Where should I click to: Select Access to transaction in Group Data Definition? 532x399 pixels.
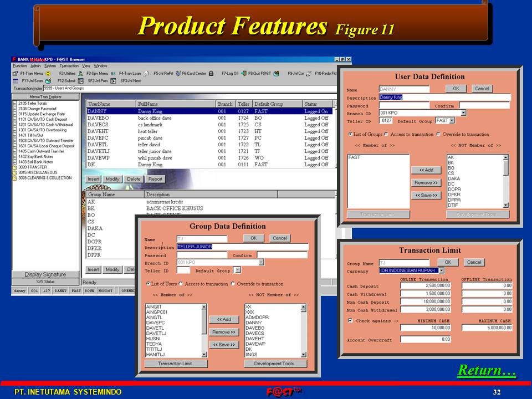[181, 284]
